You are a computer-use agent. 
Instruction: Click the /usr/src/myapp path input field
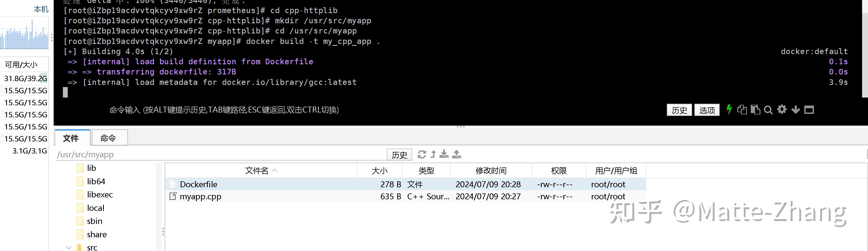tap(135, 155)
